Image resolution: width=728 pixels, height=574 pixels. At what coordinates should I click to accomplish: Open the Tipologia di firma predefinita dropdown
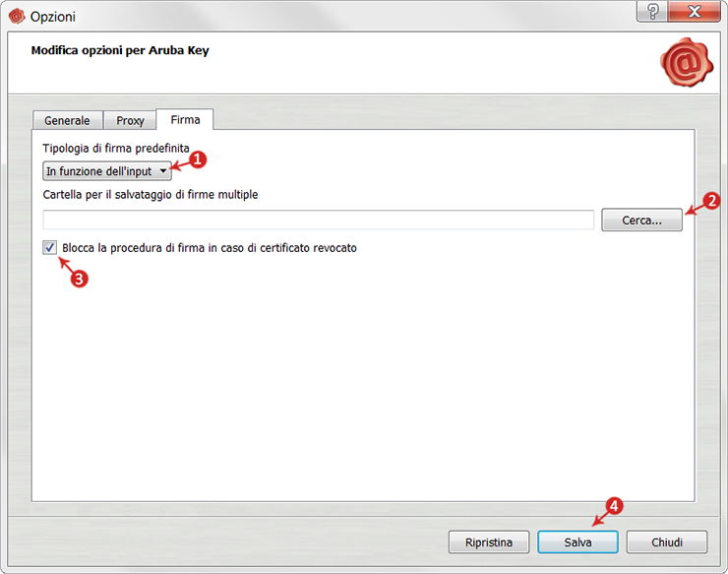coord(107,171)
